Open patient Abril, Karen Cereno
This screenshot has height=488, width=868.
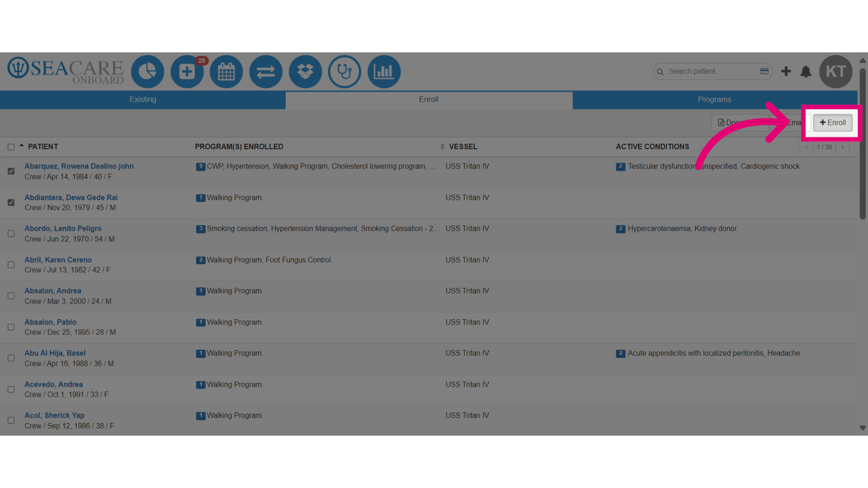pos(58,260)
